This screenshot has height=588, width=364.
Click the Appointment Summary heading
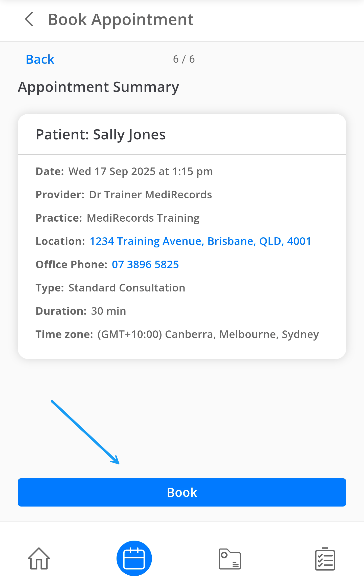point(98,87)
